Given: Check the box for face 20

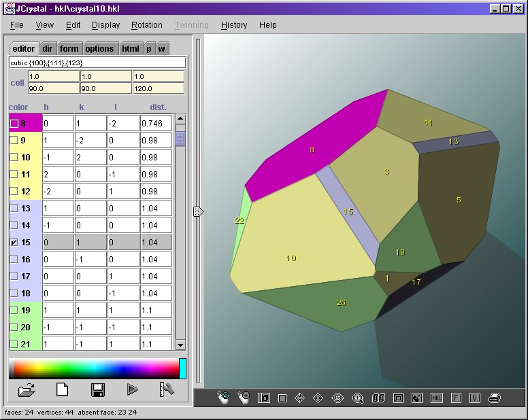Looking at the screenshot, I should 14,327.
